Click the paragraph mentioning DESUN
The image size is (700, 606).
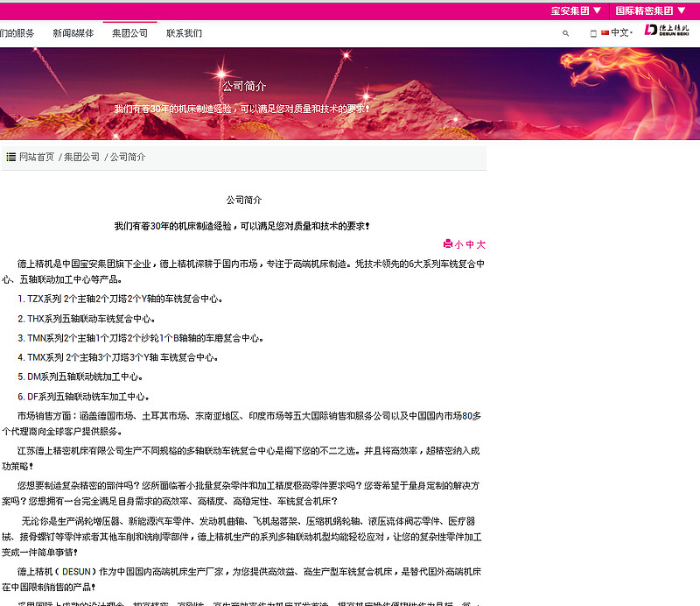click(x=242, y=579)
